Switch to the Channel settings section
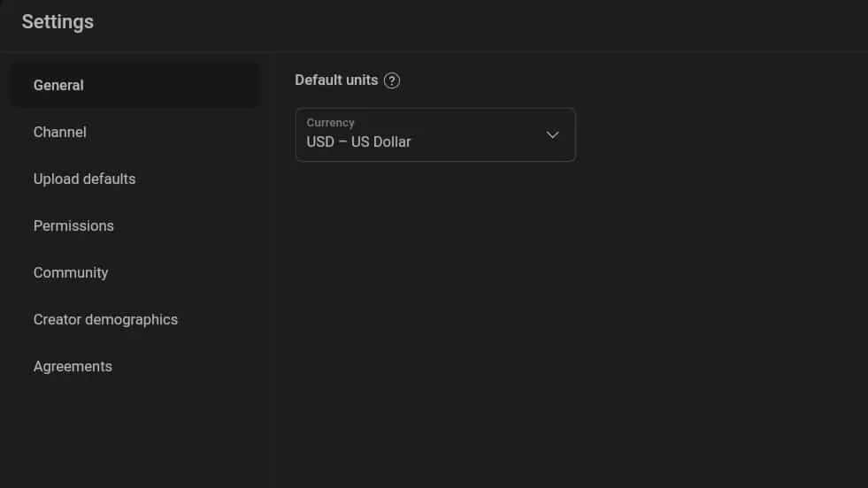Viewport: 868px width, 488px height. [x=135, y=133]
